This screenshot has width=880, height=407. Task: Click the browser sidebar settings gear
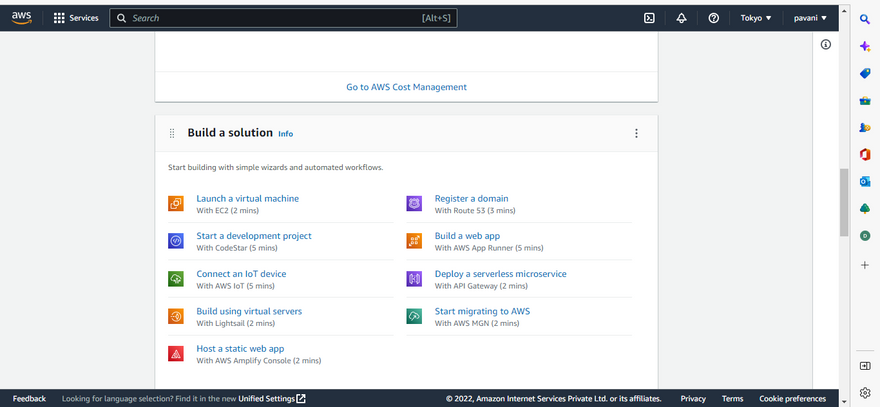(x=865, y=392)
